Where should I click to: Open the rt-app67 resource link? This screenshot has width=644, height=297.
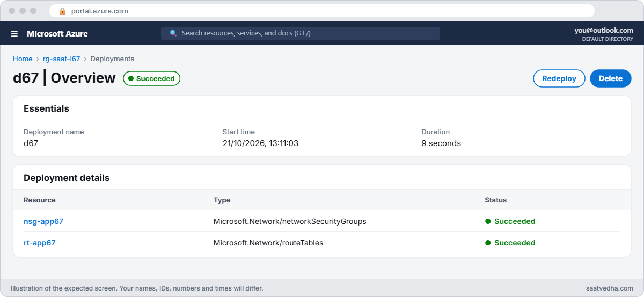click(40, 243)
